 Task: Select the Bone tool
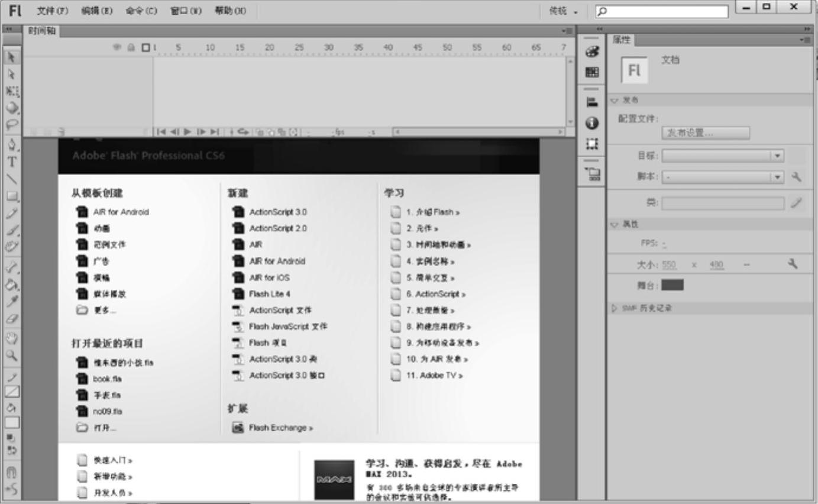coord(11,267)
